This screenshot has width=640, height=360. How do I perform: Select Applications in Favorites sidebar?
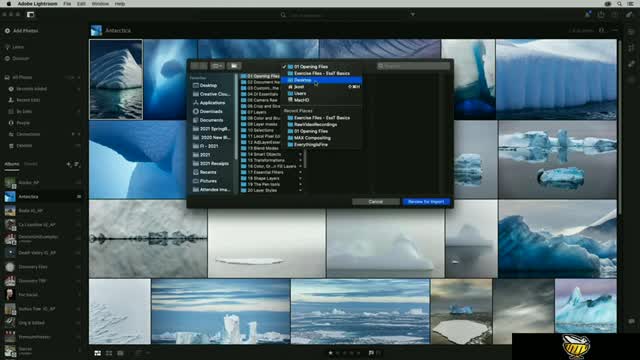point(212,103)
